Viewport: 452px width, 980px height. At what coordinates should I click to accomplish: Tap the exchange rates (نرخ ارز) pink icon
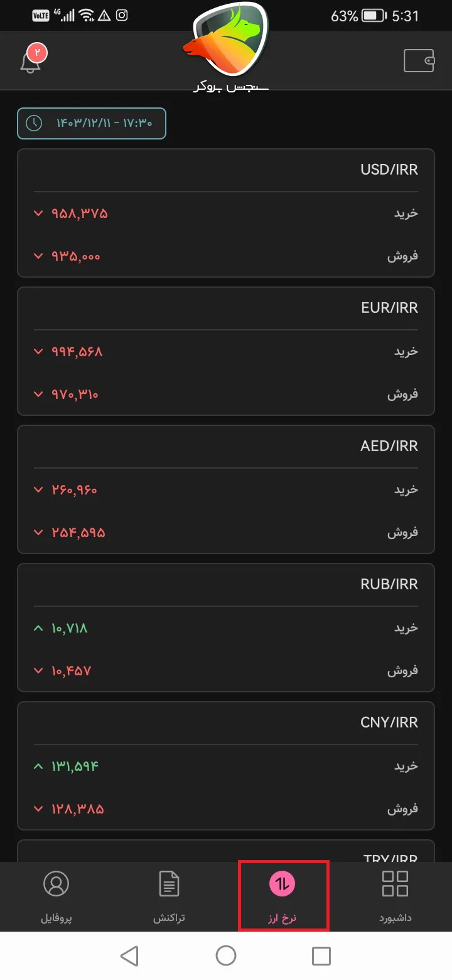(x=284, y=883)
